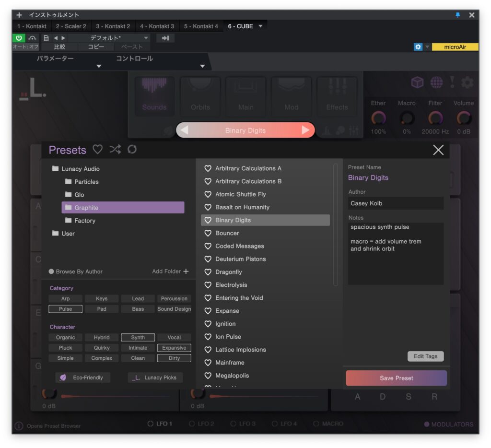Viewport: 491px width, 448px height.
Task: Switch to the 3 - Kontakt 2 tab
Action: click(113, 26)
